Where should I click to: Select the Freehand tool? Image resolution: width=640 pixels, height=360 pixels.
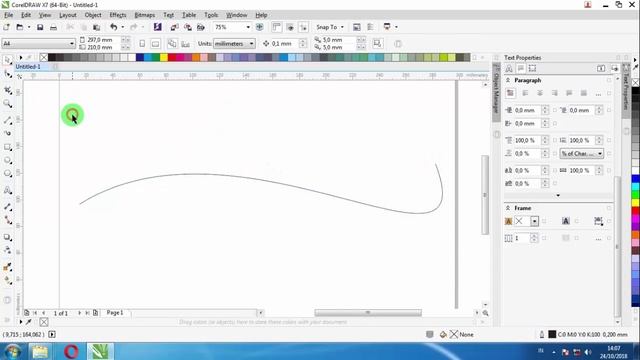point(7,120)
